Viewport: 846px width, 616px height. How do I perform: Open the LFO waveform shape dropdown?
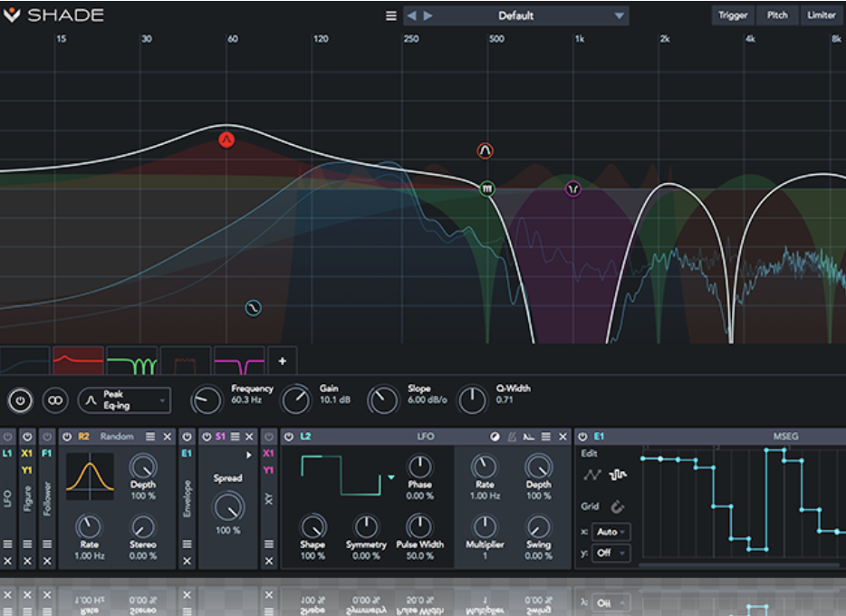click(391, 476)
